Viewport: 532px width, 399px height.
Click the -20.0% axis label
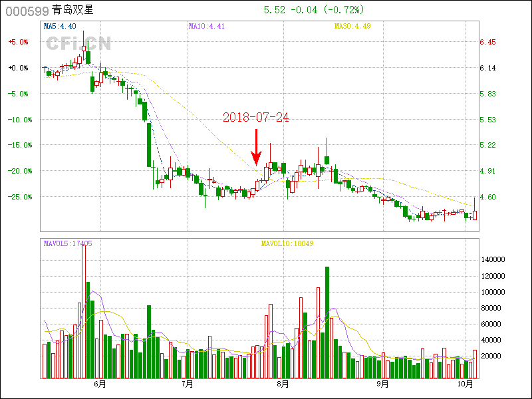20,171
